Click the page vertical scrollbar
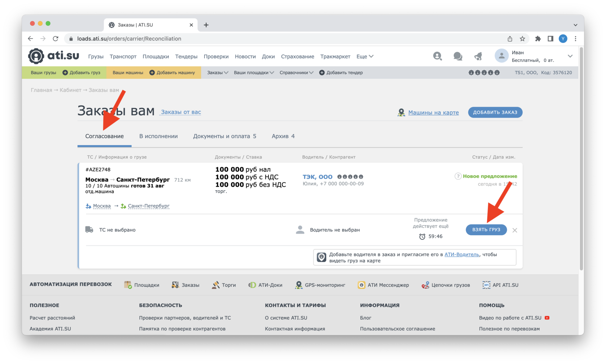The image size is (606, 364). [x=581, y=159]
